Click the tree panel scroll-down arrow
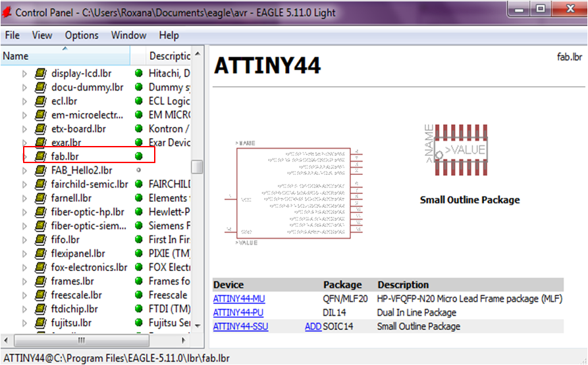Screen dimensions: 588x365 coord(198,326)
